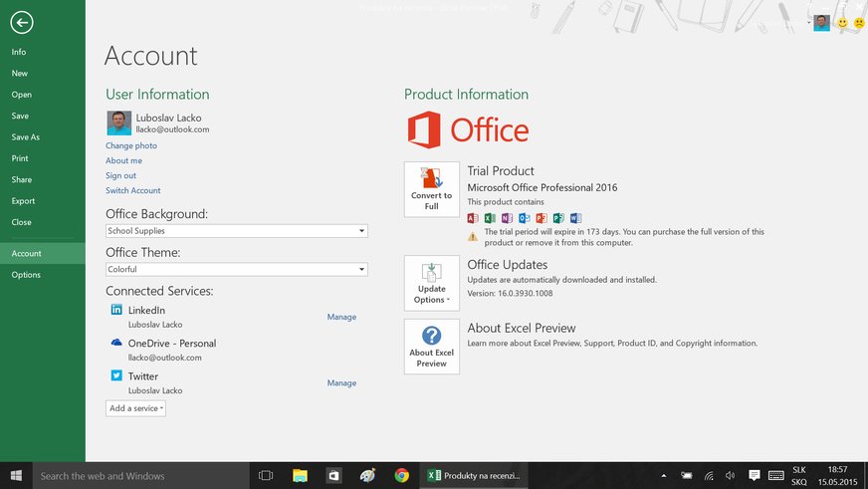Open the Options menu item

(x=26, y=275)
